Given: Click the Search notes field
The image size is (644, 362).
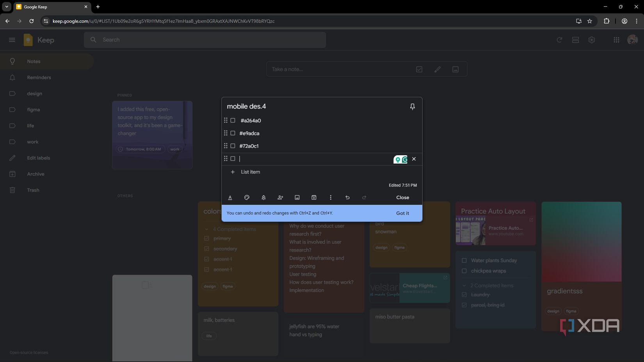Looking at the screenshot, I should tap(205, 40).
